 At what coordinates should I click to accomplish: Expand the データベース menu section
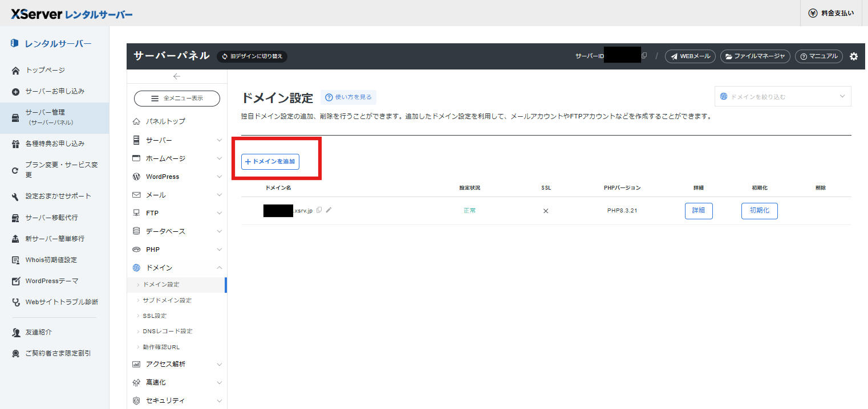click(177, 231)
